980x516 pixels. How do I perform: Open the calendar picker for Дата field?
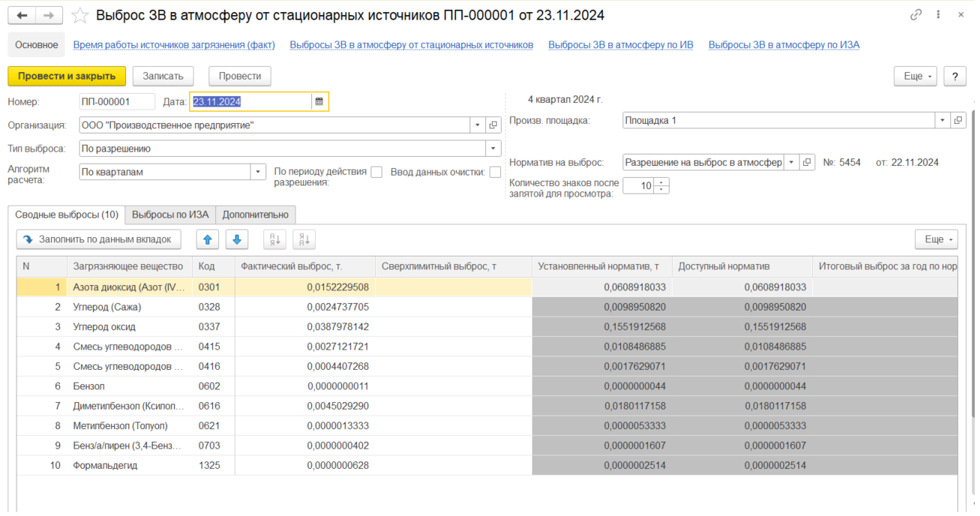pyautogui.click(x=319, y=102)
